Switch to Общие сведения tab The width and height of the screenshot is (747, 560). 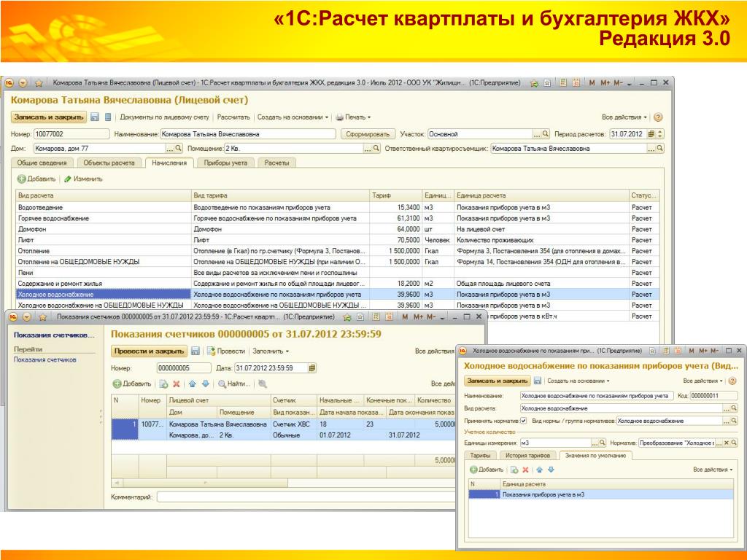point(42,163)
